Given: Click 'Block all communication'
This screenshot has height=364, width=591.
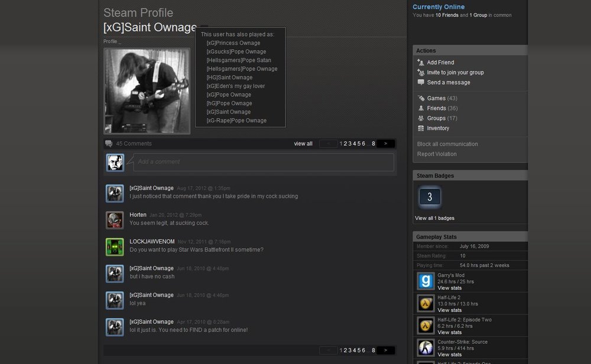Looking at the screenshot, I should click(x=447, y=144).
